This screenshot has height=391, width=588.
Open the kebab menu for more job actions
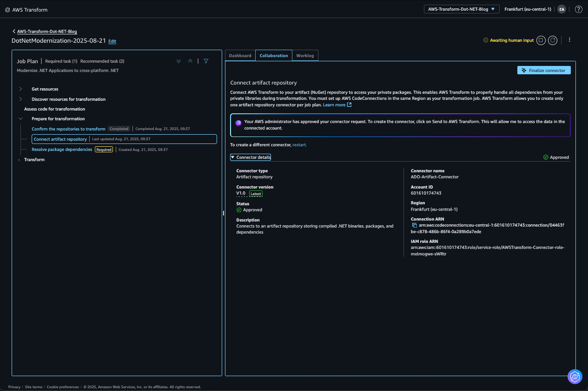pos(569,39)
